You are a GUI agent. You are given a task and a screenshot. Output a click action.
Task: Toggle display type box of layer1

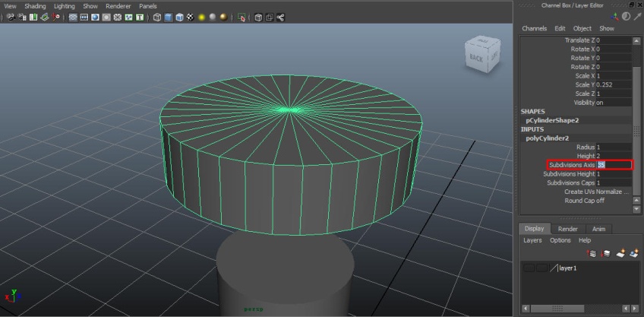click(x=541, y=268)
